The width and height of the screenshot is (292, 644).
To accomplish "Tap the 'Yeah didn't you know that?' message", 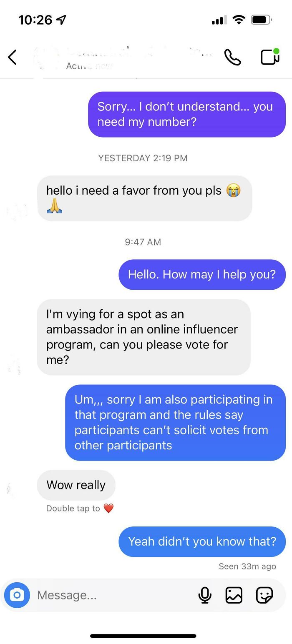I will 202,541.
